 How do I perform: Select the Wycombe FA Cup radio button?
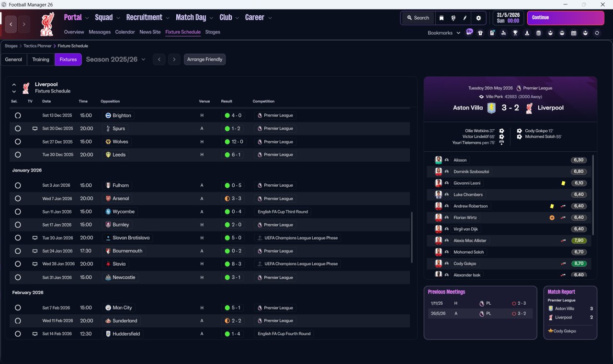(18, 211)
